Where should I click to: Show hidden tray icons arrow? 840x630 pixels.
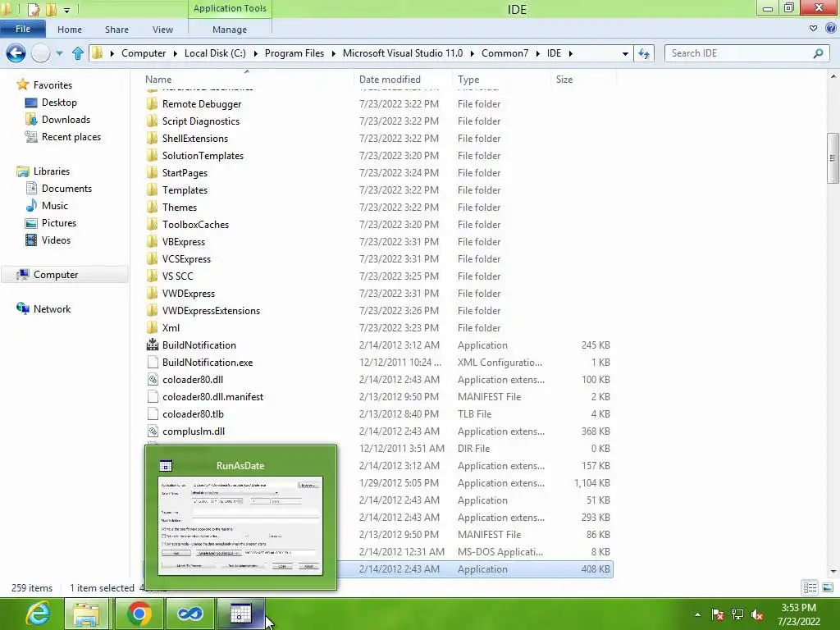[x=697, y=614]
